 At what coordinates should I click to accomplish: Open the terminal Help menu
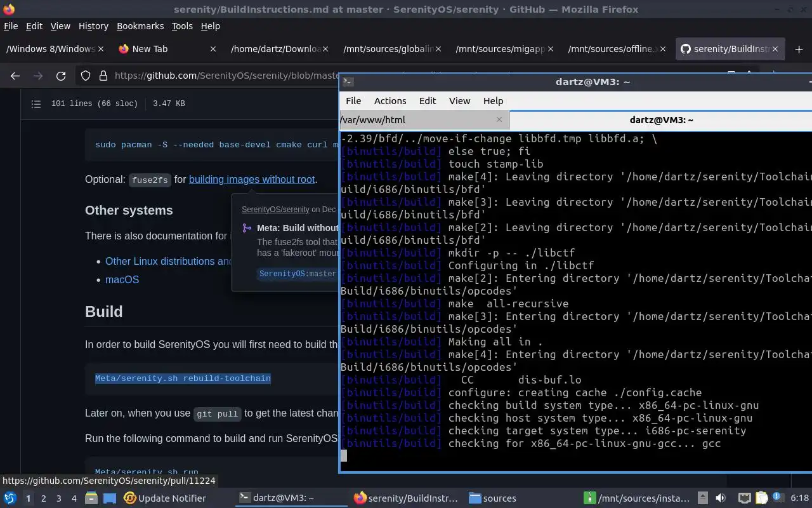click(x=493, y=100)
